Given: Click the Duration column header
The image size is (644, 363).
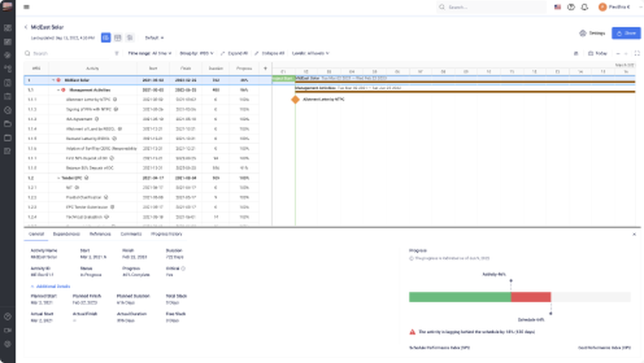Looking at the screenshot, I should [216, 69].
